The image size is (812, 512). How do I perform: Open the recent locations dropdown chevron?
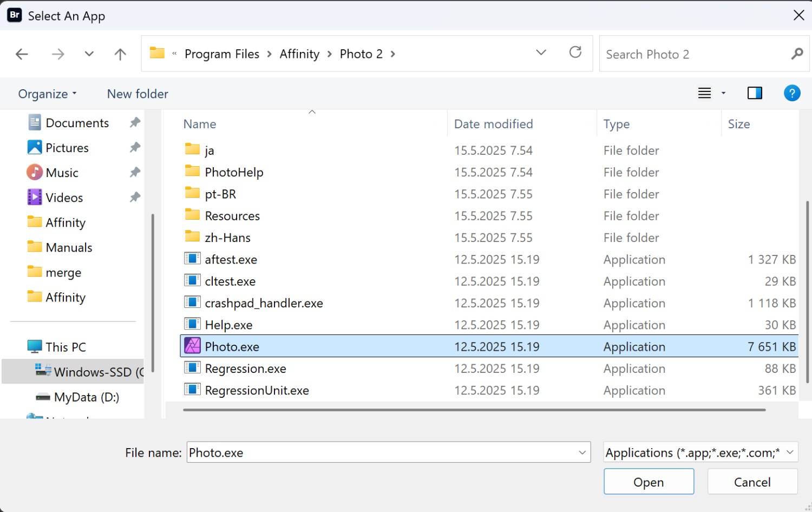click(x=89, y=54)
